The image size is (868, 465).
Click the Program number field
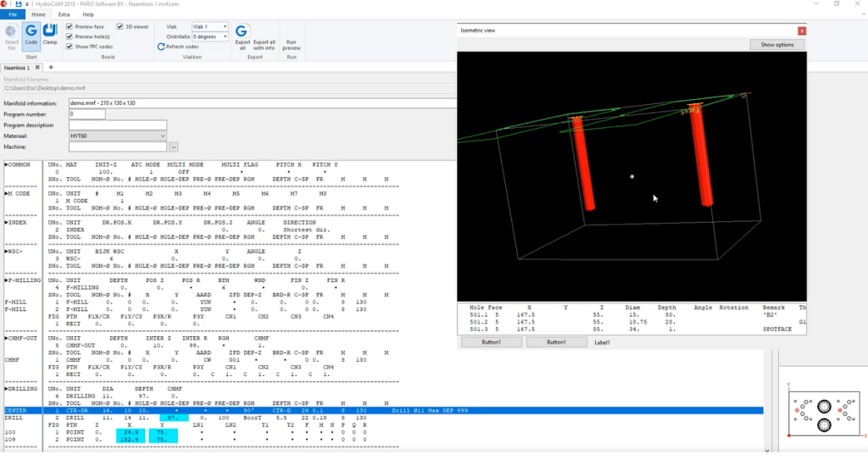click(x=87, y=113)
